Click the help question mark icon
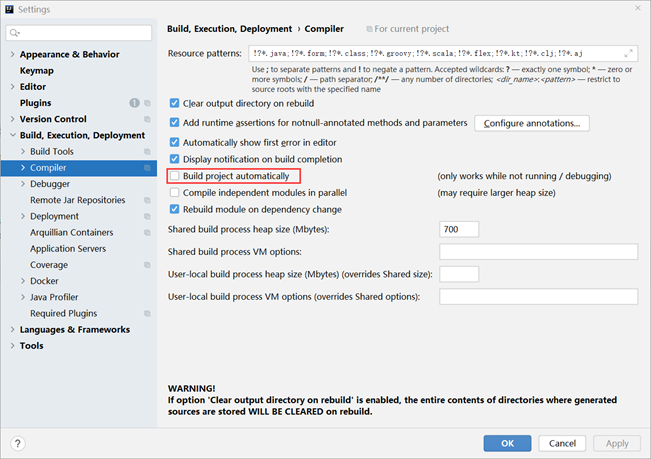Screen dimensions: 651x459 tap(18, 443)
